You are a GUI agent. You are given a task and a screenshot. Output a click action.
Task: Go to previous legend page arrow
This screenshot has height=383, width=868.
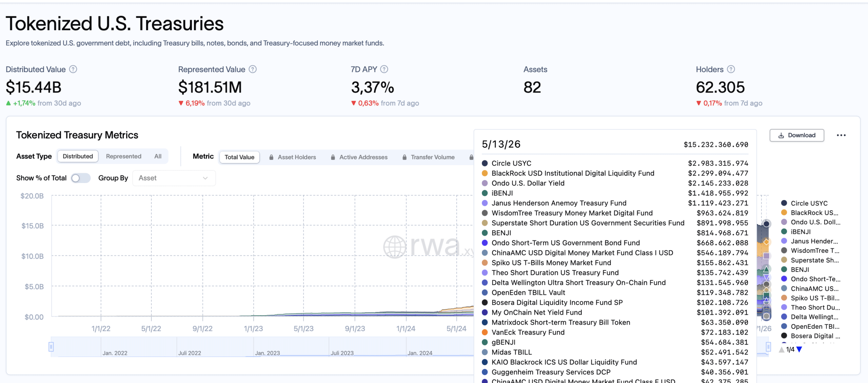pos(782,349)
